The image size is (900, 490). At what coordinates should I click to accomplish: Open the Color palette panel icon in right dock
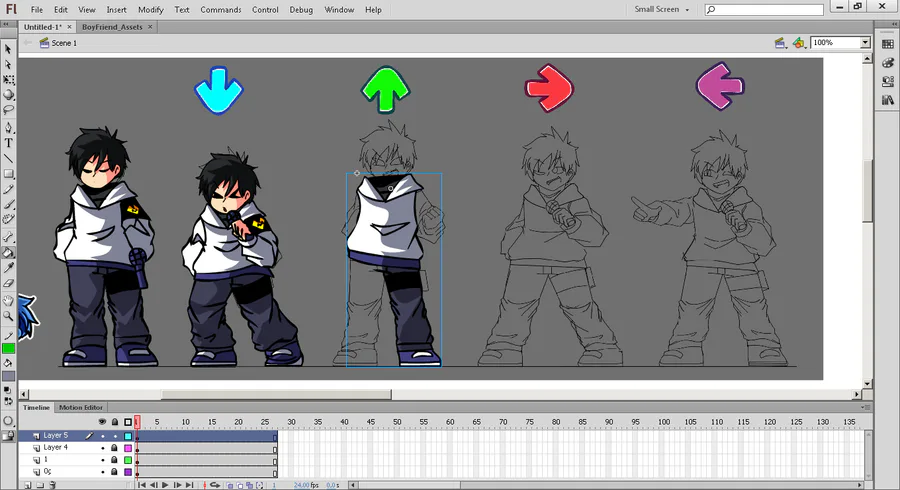(x=887, y=63)
